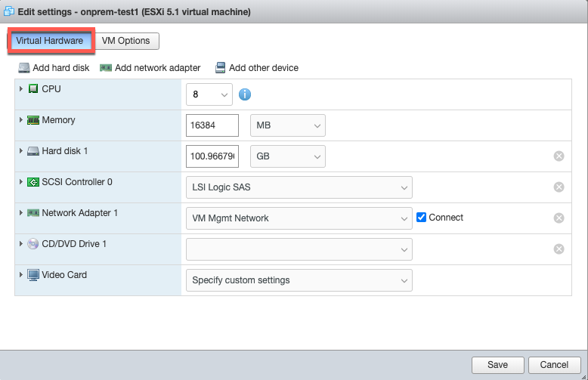
Task: Open the Memory unit MB dropdown
Action: [288, 125]
